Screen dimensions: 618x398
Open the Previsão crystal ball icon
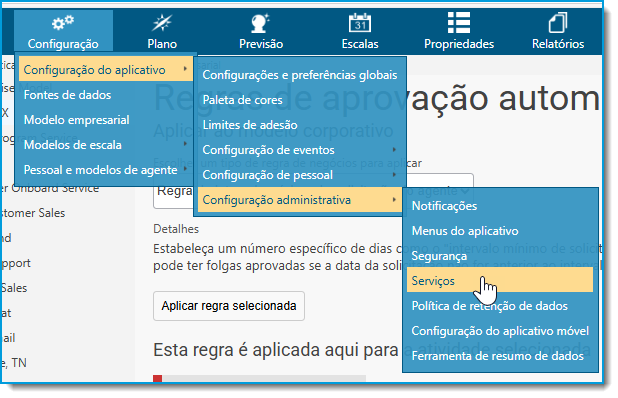pos(261,23)
